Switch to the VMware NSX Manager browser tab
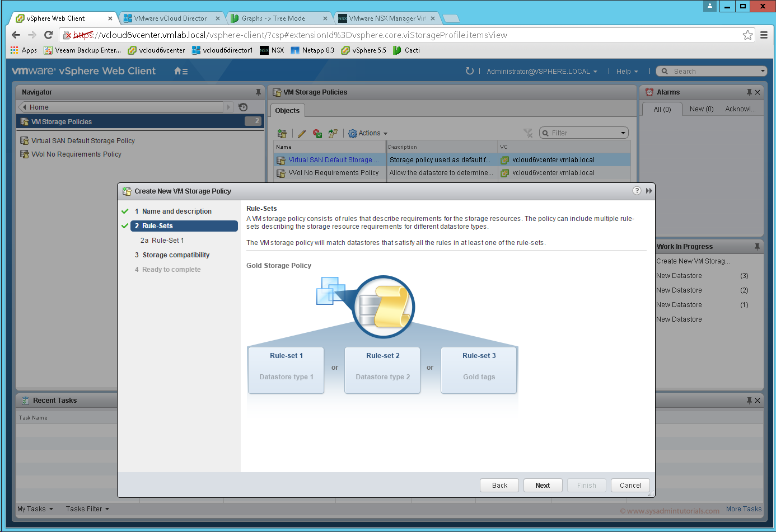This screenshot has width=776, height=532. click(x=386, y=18)
